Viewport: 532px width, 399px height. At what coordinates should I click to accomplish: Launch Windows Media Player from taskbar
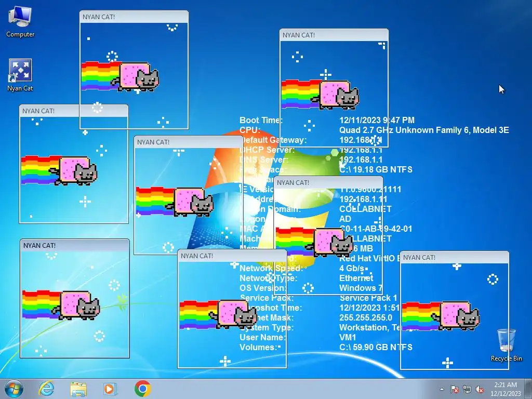point(110,389)
